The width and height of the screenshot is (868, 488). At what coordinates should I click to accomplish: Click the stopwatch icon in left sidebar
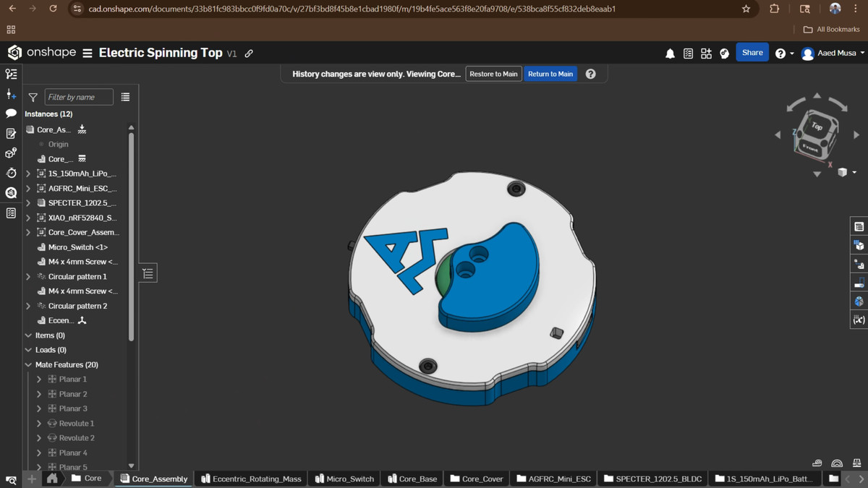click(x=11, y=174)
